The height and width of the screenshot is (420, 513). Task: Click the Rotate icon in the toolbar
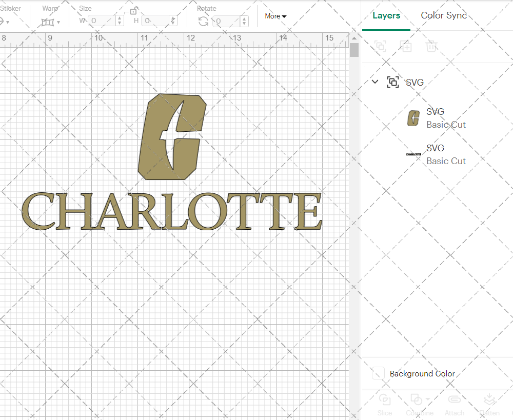203,22
